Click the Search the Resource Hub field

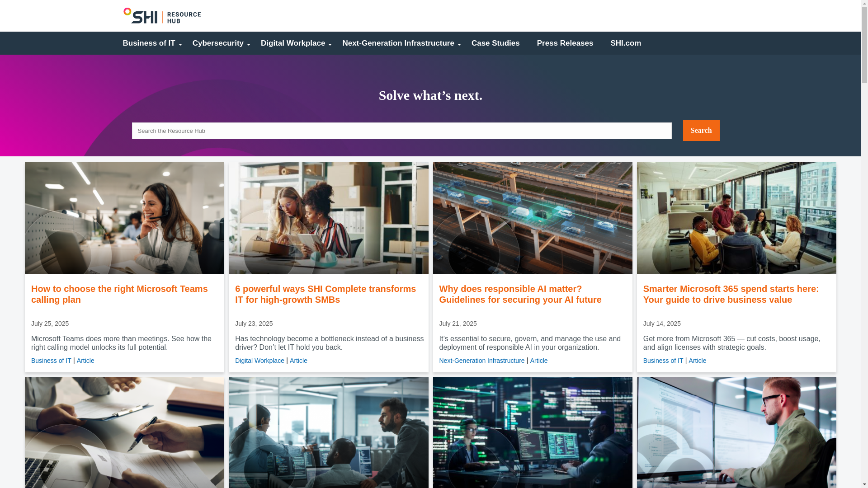coord(401,131)
